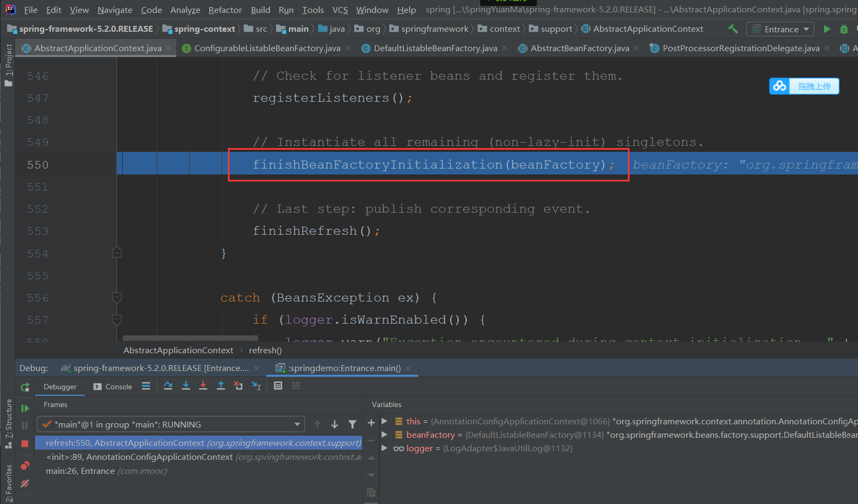Switch to the Debugger tab
This screenshot has height=504, width=858.
click(60, 387)
